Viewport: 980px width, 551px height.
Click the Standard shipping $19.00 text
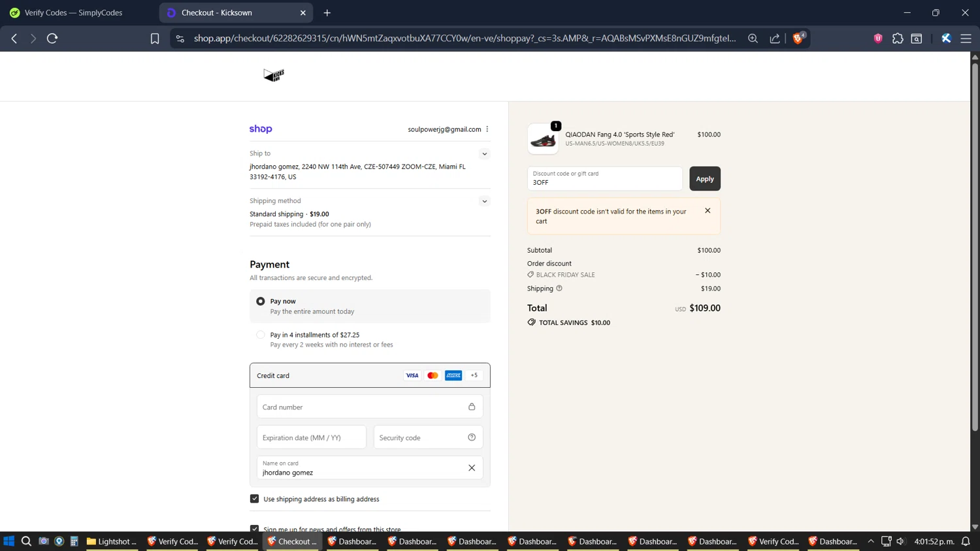pos(289,214)
